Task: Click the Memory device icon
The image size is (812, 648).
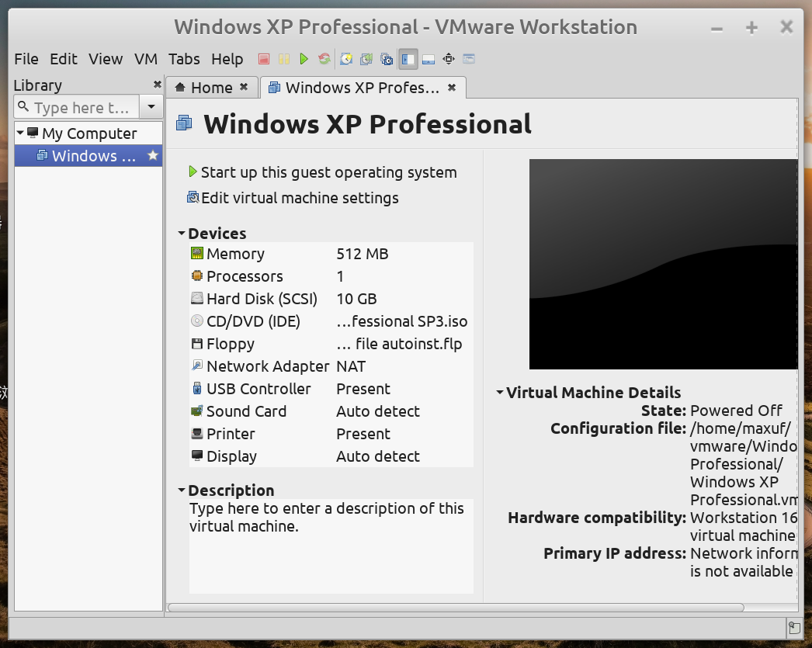Action: 196,253
